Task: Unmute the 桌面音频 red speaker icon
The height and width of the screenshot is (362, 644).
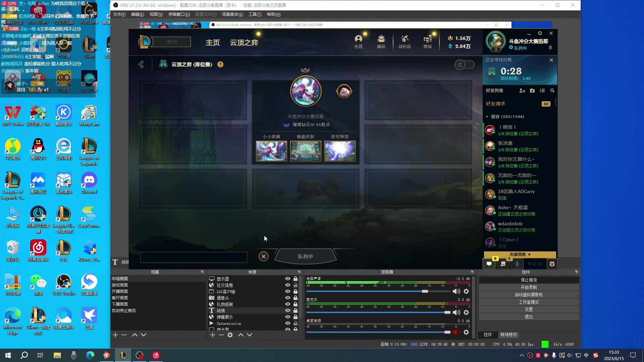Action: pos(456,332)
